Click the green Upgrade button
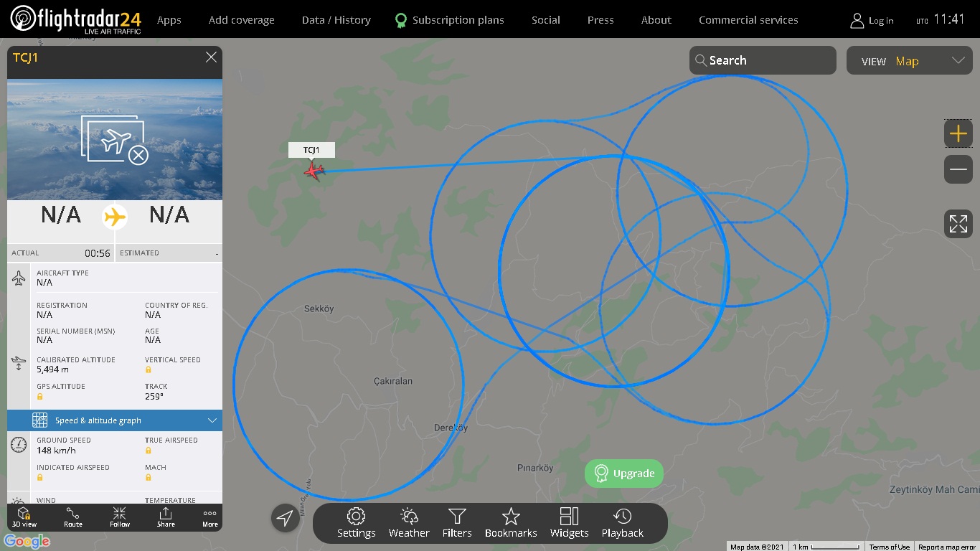 click(x=624, y=474)
